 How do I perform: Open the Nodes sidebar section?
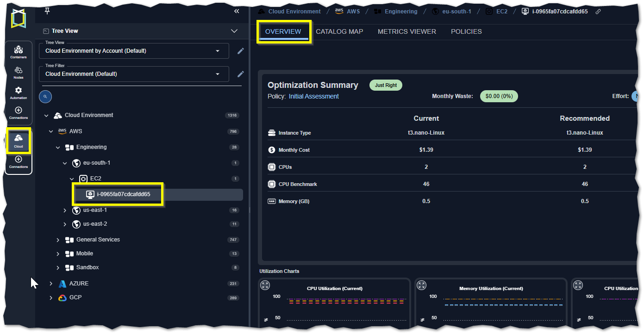(x=19, y=73)
